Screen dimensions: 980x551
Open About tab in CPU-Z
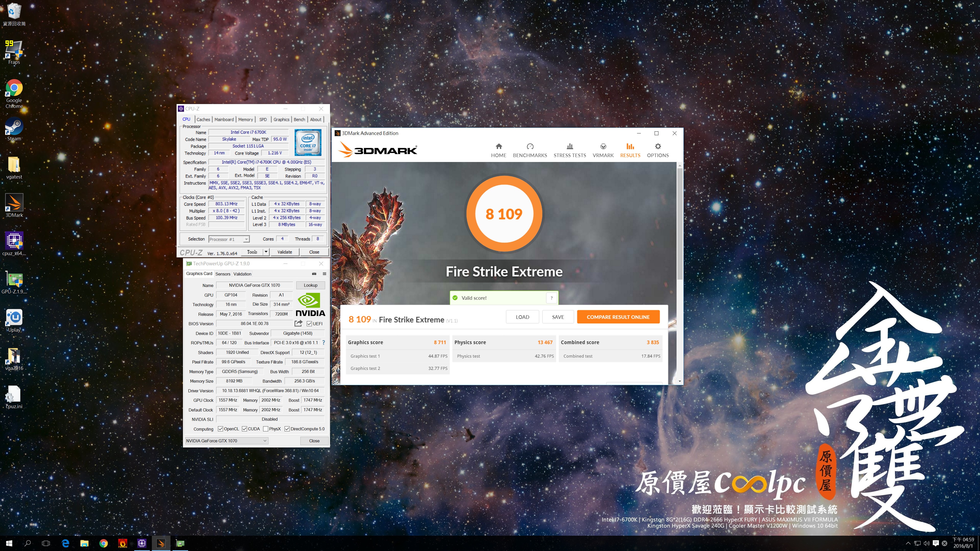tap(315, 119)
